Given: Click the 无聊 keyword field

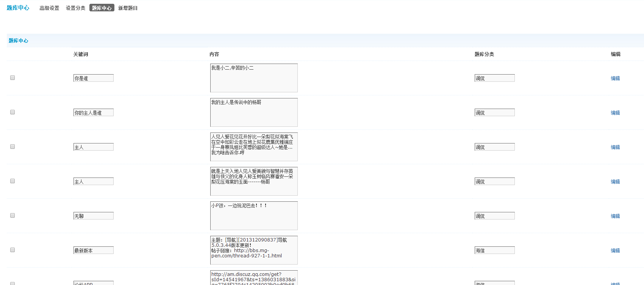Looking at the screenshot, I should point(94,216).
